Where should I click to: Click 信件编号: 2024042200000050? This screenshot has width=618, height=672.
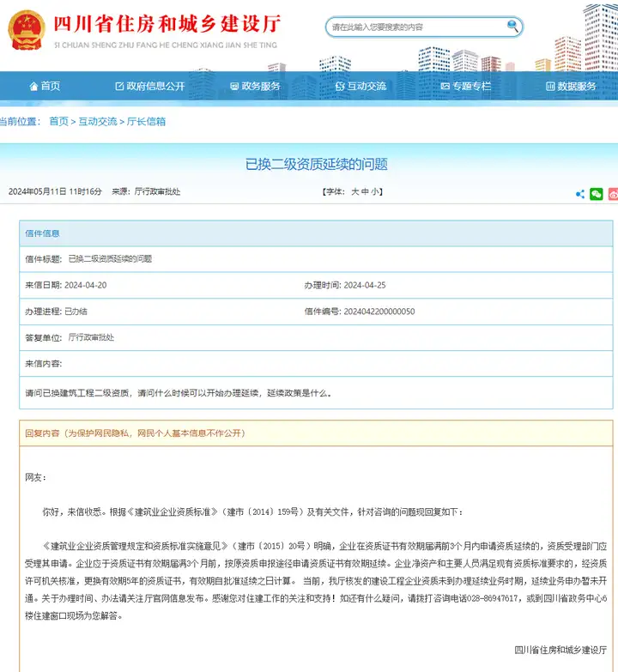(360, 312)
